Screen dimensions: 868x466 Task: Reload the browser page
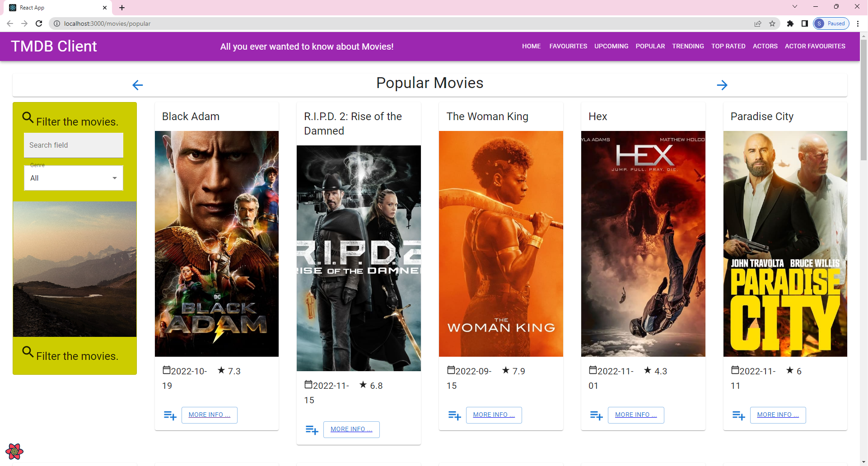39,23
